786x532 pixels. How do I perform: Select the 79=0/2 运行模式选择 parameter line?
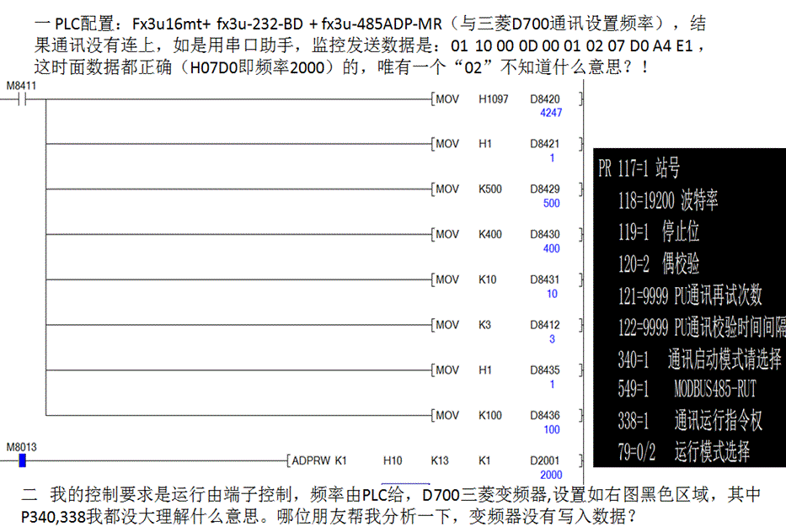click(684, 451)
